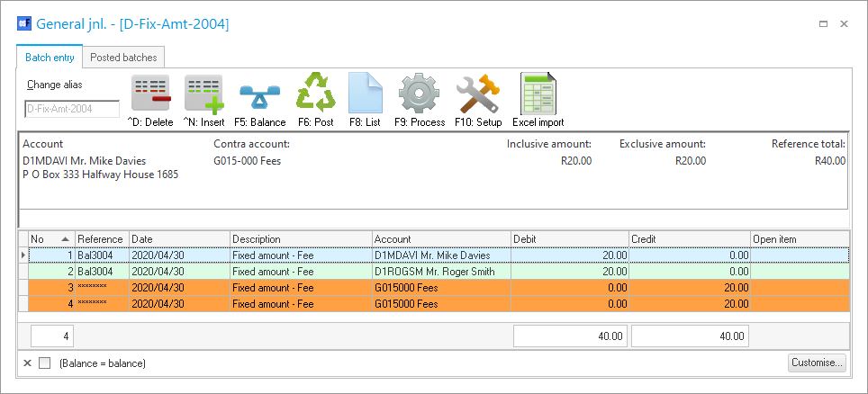868x394 pixels.
Task: Toggle the Balance = balance filter checkbox
Action: coord(45,363)
